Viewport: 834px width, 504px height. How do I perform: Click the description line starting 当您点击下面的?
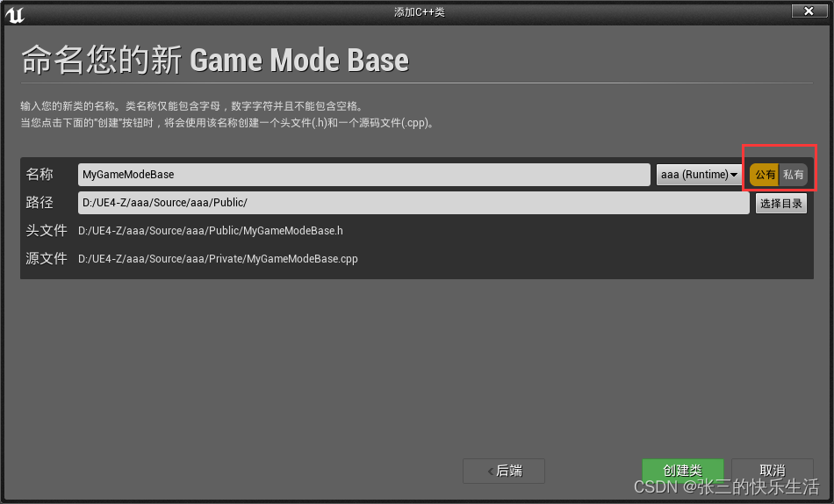click(x=227, y=123)
